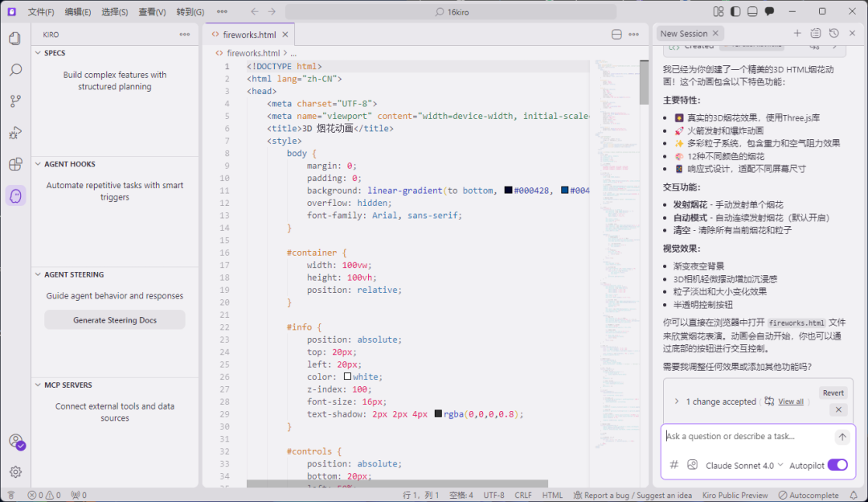Viewport: 868px width, 502px height.
Task: Click the image attach icon in chat input
Action: pos(692,465)
